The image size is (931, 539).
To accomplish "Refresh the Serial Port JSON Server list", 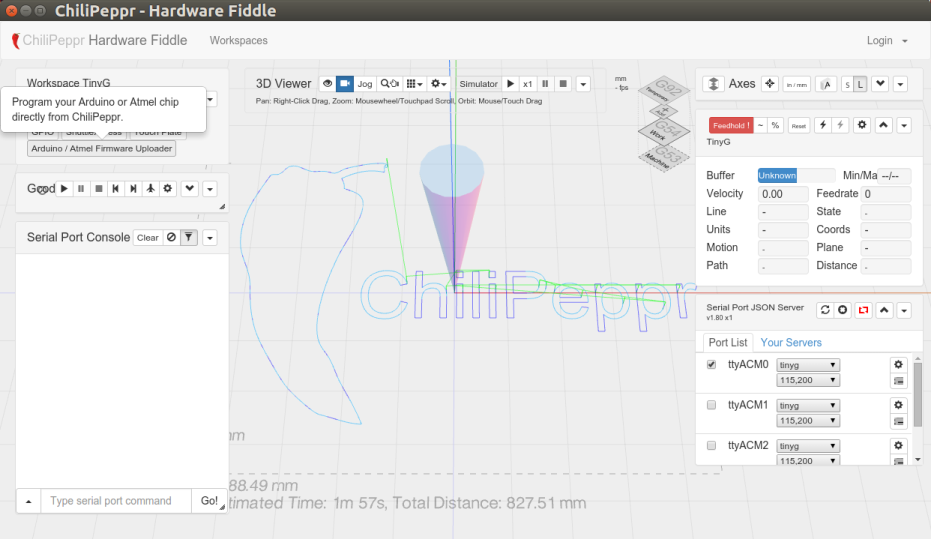I will (x=825, y=310).
